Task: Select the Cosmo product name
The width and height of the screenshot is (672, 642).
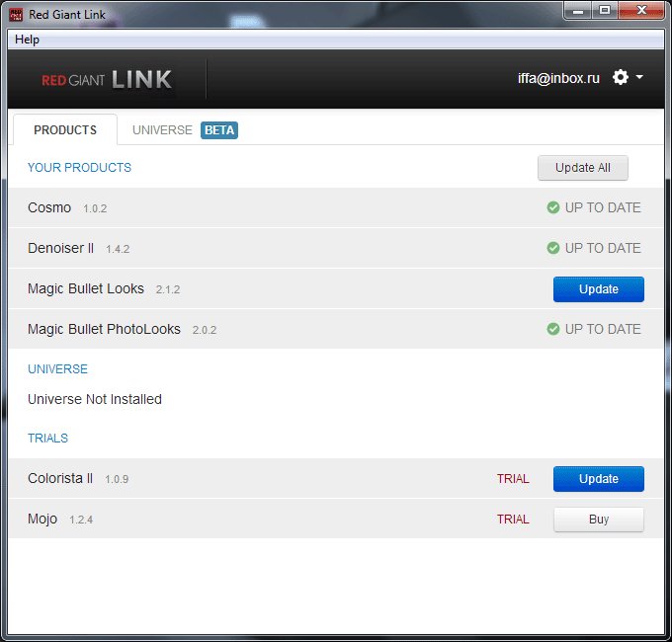Action: coord(49,207)
